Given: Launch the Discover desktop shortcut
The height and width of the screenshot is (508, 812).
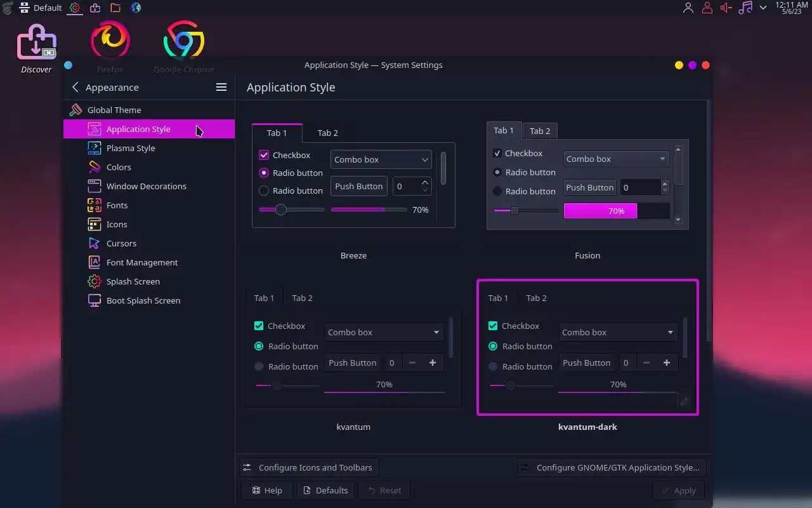Looking at the screenshot, I should (x=36, y=48).
